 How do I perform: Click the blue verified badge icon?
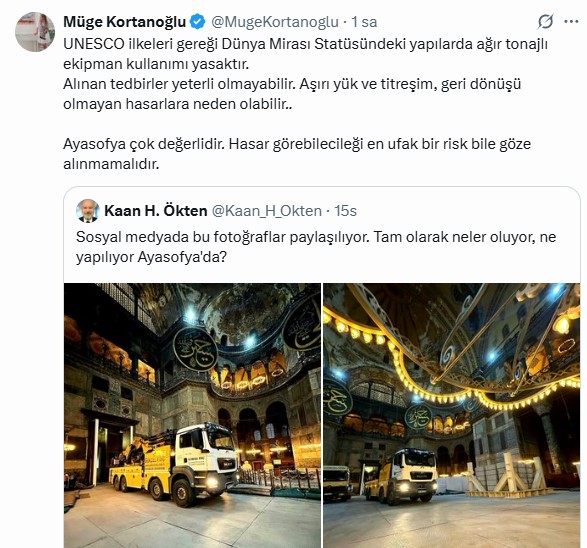click(x=198, y=22)
